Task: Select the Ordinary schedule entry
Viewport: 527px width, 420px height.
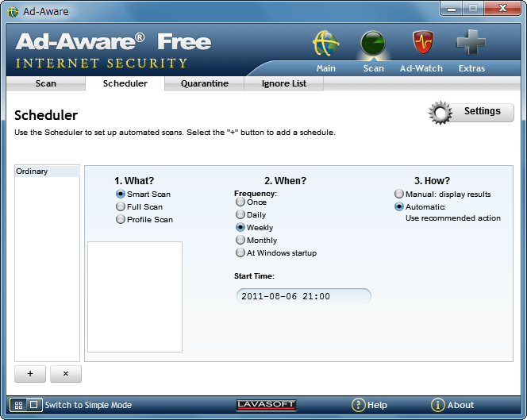Action: pyautogui.click(x=47, y=171)
